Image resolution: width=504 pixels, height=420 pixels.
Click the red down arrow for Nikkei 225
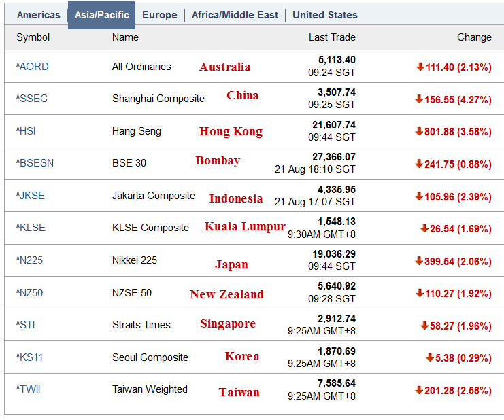[419, 260]
